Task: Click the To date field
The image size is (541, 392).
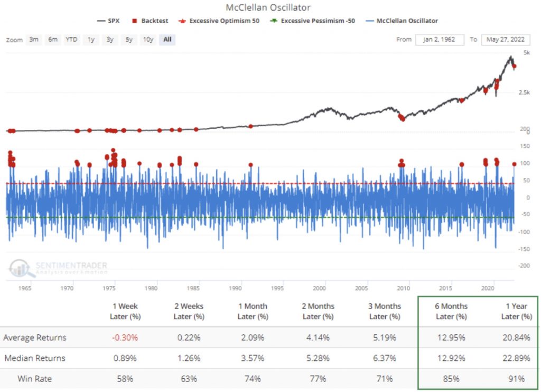Action: pos(506,40)
